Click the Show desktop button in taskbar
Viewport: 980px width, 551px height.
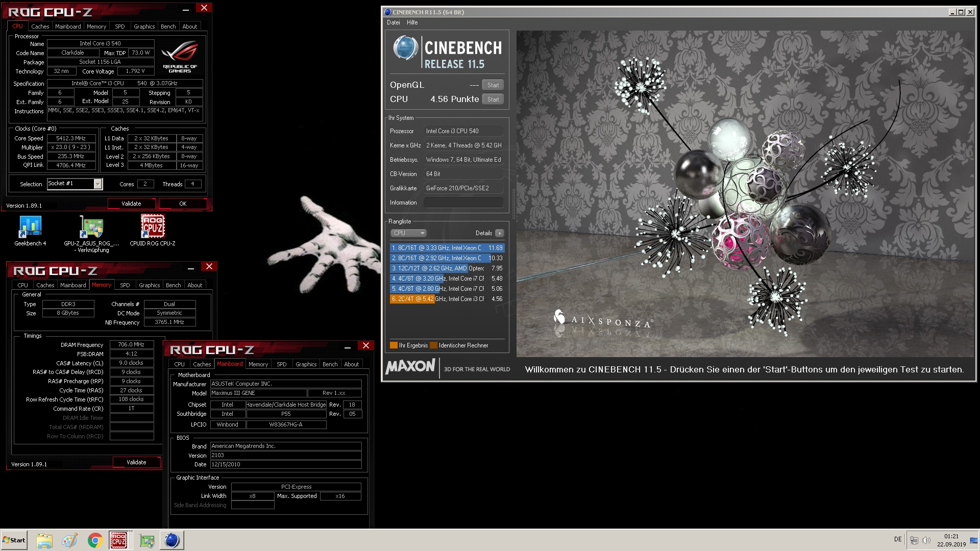pos(975,540)
